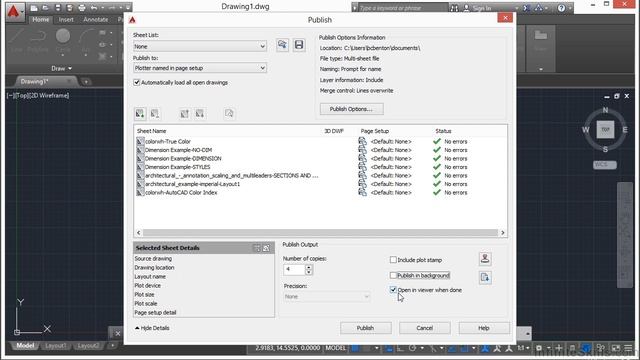Click the Publish Options... button
Image resolution: width=640 pixels, height=360 pixels.
[x=351, y=109]
